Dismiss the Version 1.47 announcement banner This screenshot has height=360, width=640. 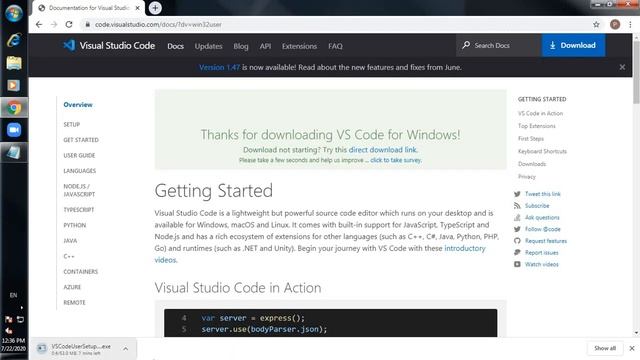[622, 67]
